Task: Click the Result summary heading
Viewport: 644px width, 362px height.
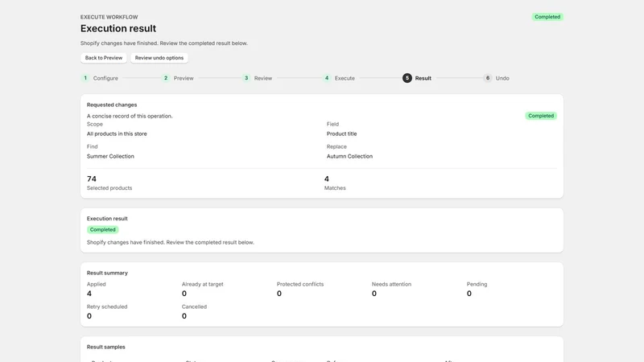Action: pyautogui.click(x=107, y=273)
